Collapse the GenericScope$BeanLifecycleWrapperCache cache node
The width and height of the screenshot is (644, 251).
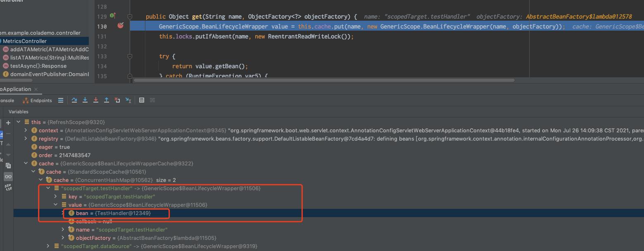point(26,164)
